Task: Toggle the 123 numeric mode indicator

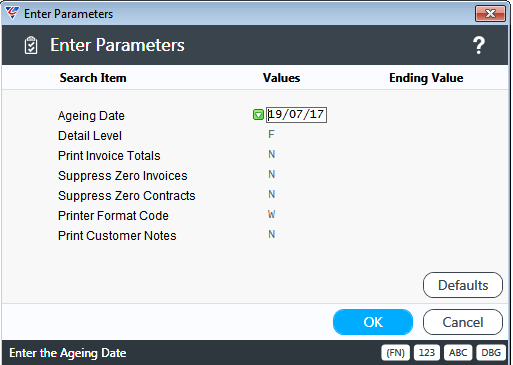Action: [427, 353]
